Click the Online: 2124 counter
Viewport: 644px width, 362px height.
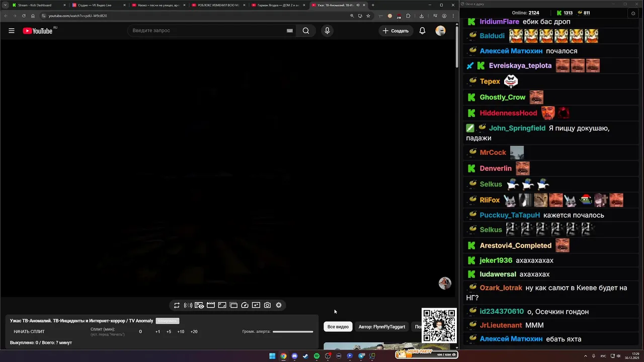point(525,13)
